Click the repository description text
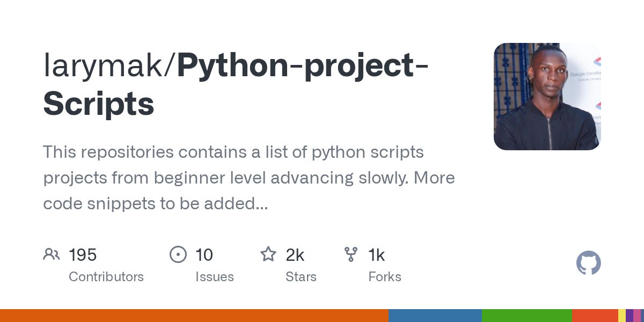Viewport: 644px width, 322px height. tap(248, 178)
